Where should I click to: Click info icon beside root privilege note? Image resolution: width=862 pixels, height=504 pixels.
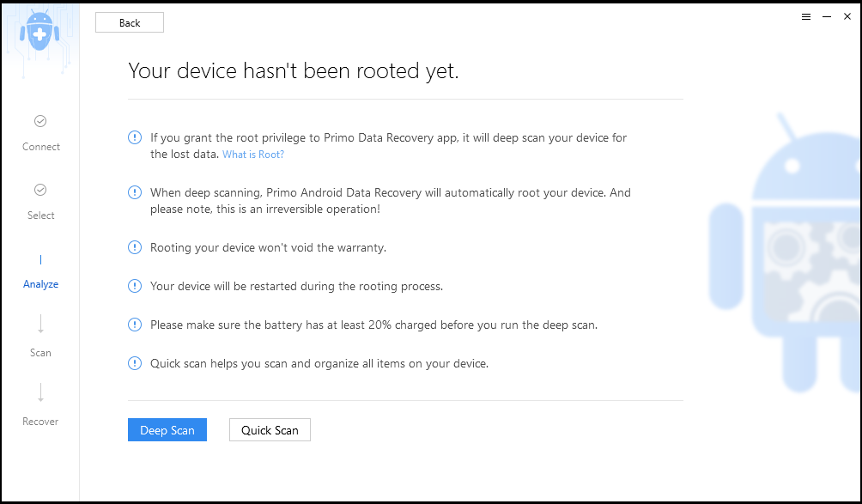pos(135,137)
